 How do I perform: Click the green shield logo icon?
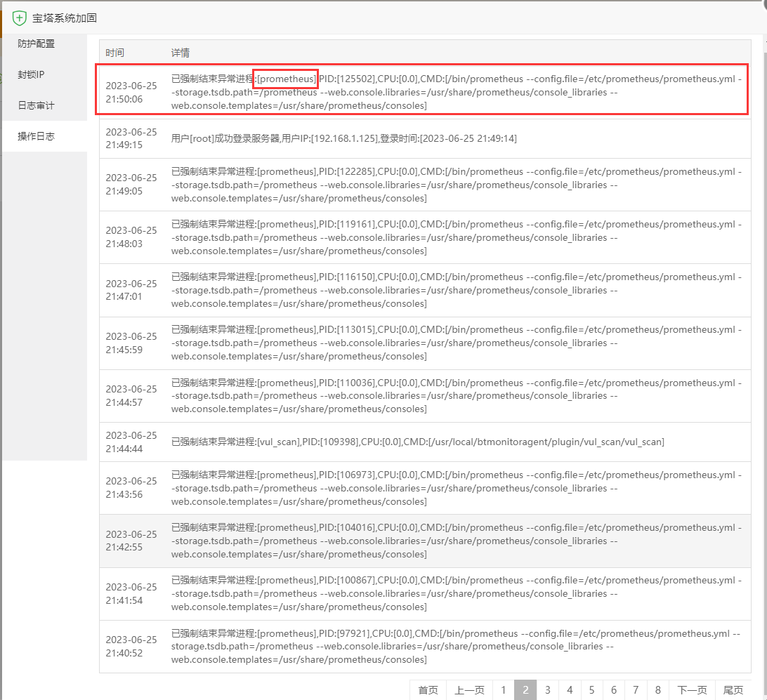pyautogui.click(x=20, y=18)
